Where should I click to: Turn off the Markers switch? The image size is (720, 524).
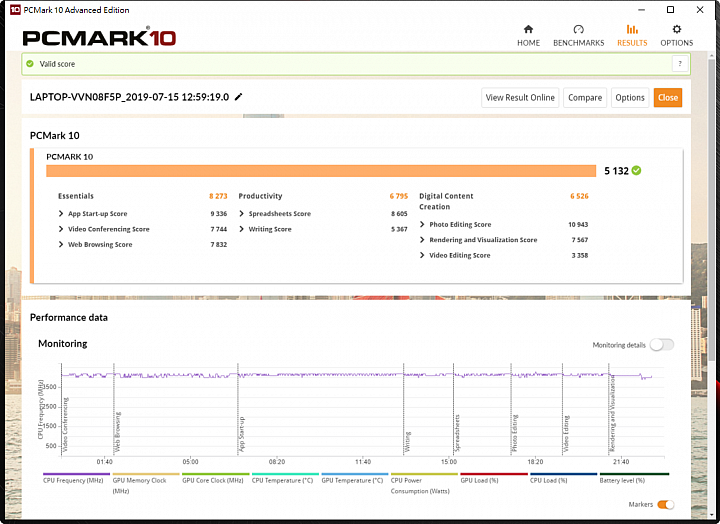[665, 505]
